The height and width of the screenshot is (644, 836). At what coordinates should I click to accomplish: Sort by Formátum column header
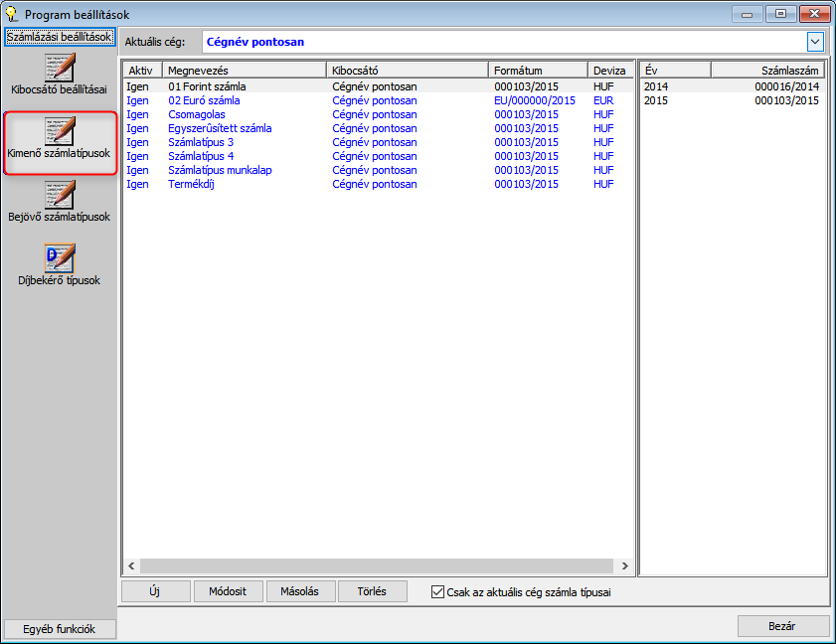coord(538,71)
